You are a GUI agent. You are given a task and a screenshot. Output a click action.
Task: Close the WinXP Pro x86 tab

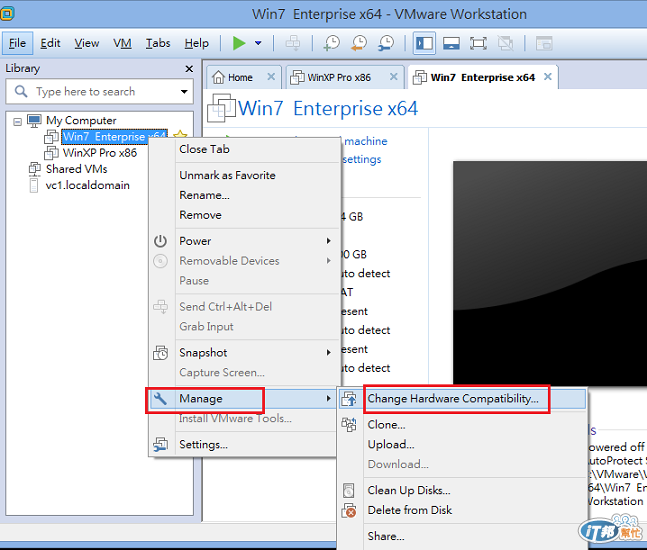point(394,77)
